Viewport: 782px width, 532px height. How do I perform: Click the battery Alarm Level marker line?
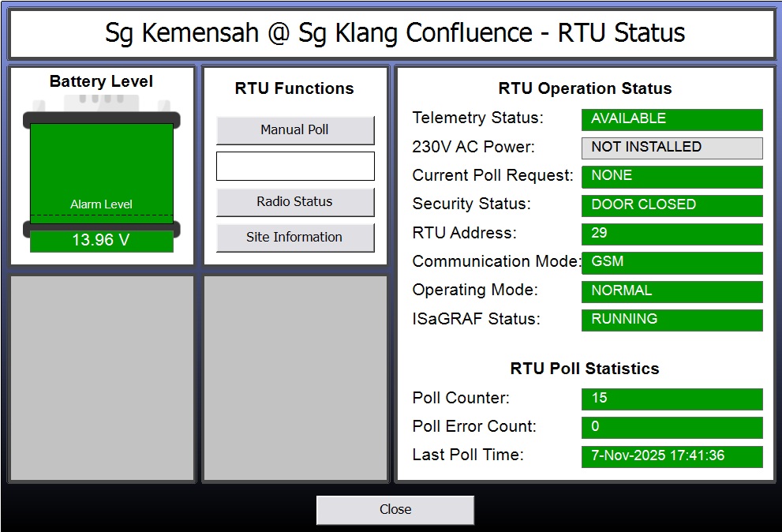102,215
